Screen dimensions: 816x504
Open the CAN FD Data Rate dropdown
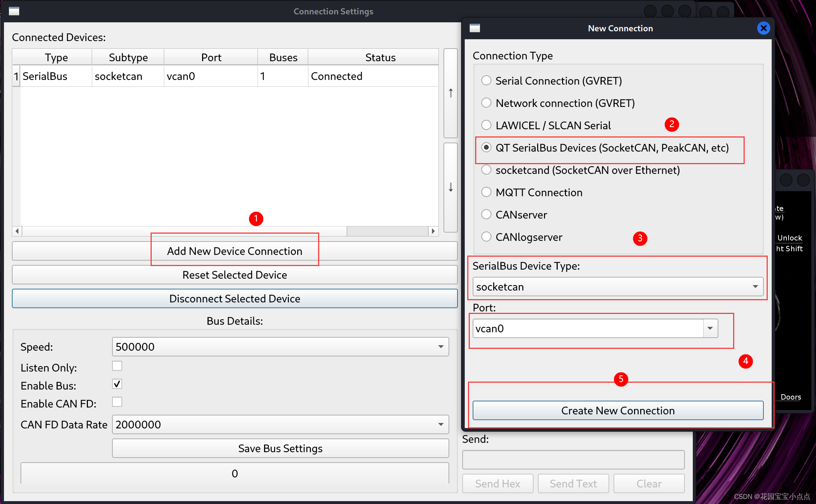point(280,424)
